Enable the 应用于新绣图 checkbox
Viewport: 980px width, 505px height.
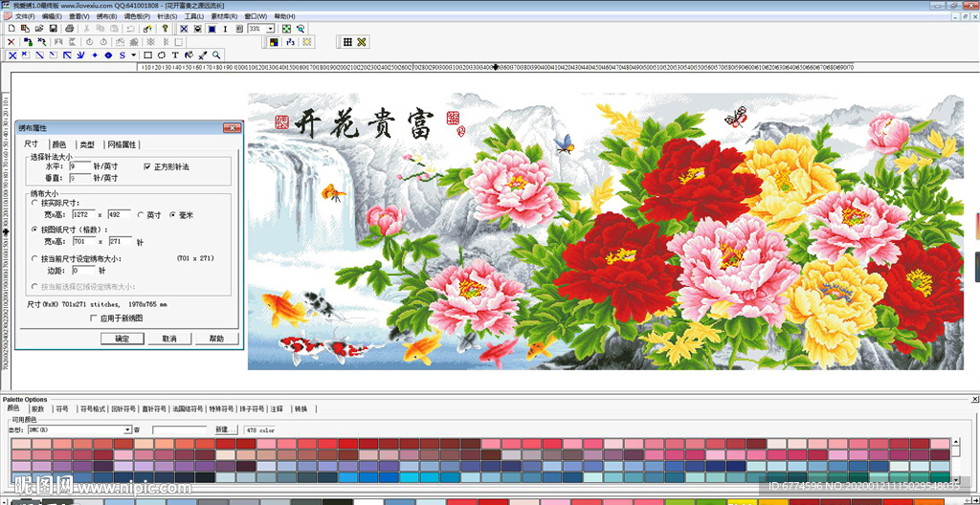tap(94, 318)
